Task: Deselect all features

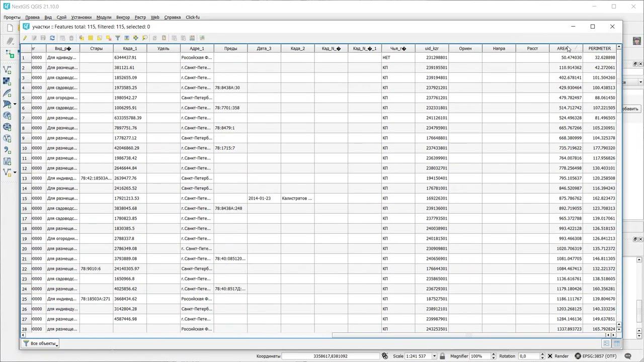Action: 109,38
